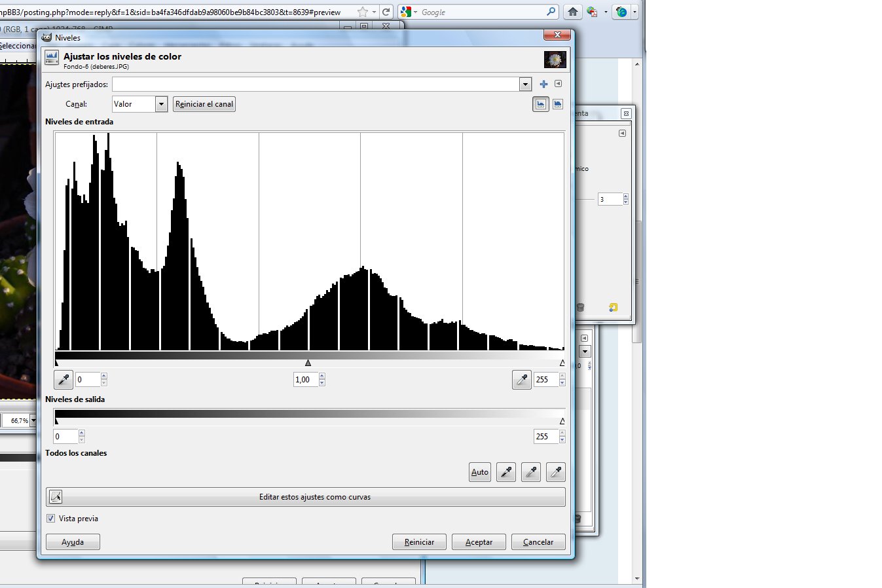Open the GIMP zoom 66,7% dropdown
The width and height of the screenshot is (882, 588).
coord(33,420)
